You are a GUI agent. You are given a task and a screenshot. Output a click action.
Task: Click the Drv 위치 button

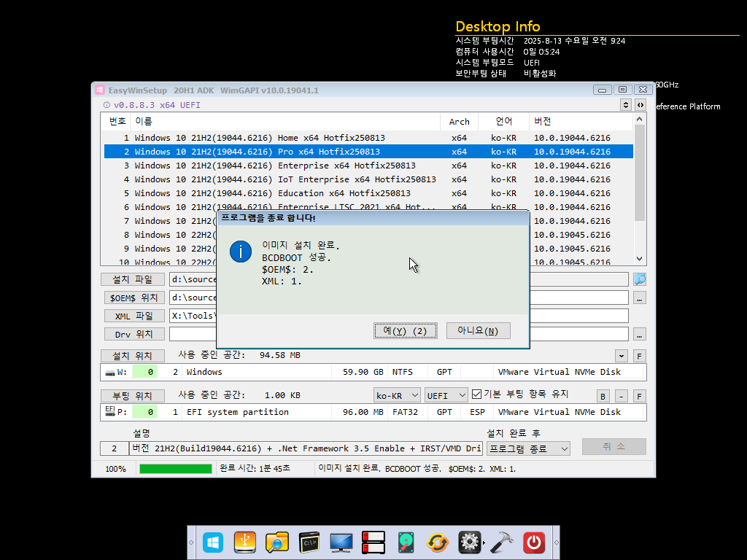click(134, 334)
